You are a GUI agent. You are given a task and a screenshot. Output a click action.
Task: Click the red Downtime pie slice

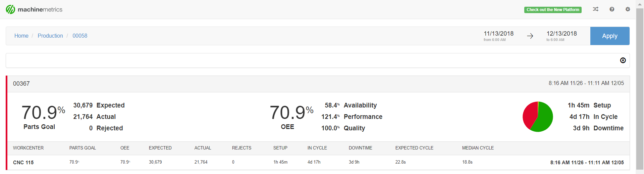[x=530, y=114]
